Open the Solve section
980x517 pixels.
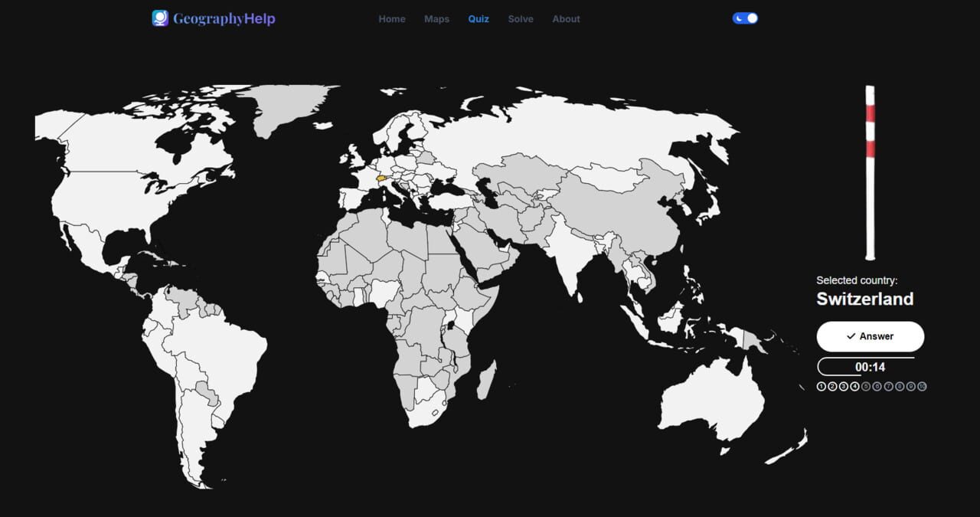pos(521,19)
